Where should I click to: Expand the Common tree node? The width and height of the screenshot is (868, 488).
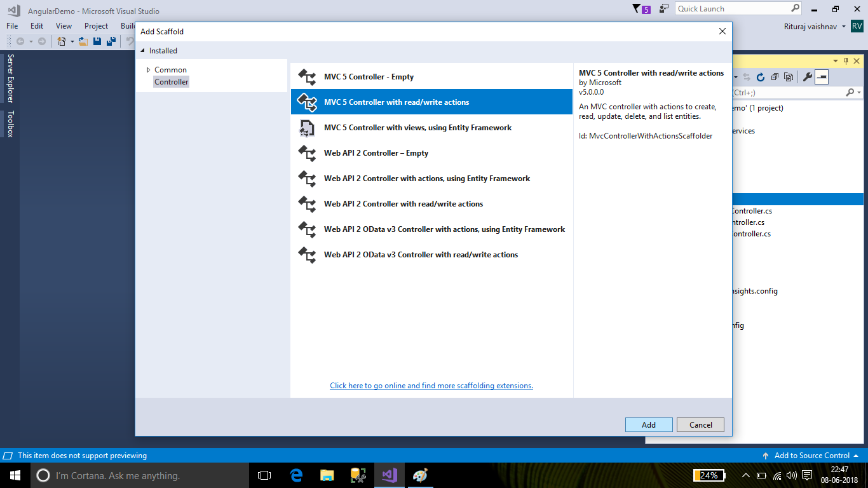[x=148, y=70]
